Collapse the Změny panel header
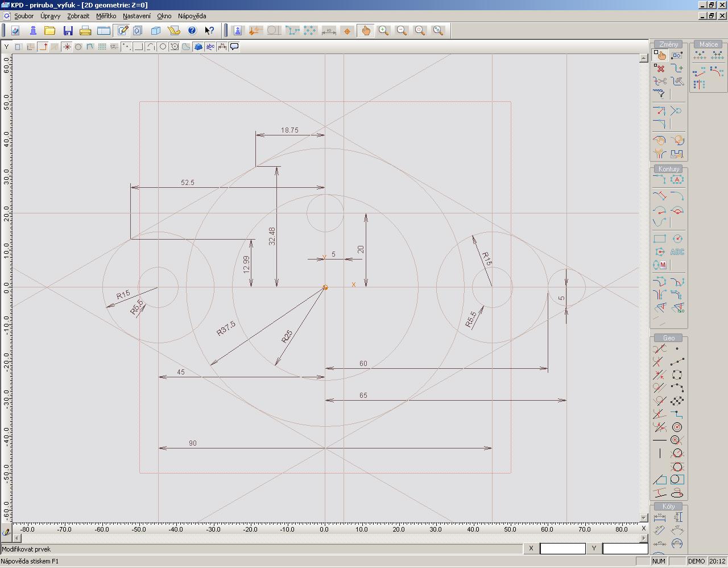 tap(668, 44)
